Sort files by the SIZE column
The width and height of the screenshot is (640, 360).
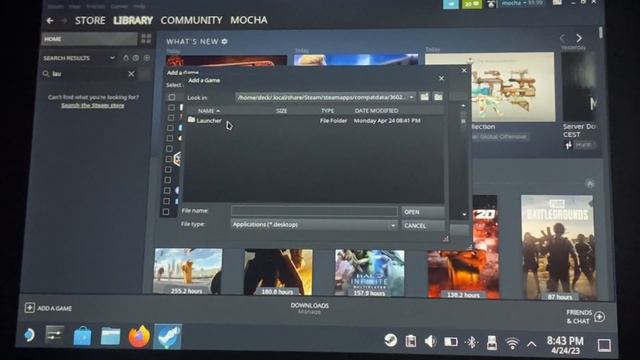[x=282, y=111]
